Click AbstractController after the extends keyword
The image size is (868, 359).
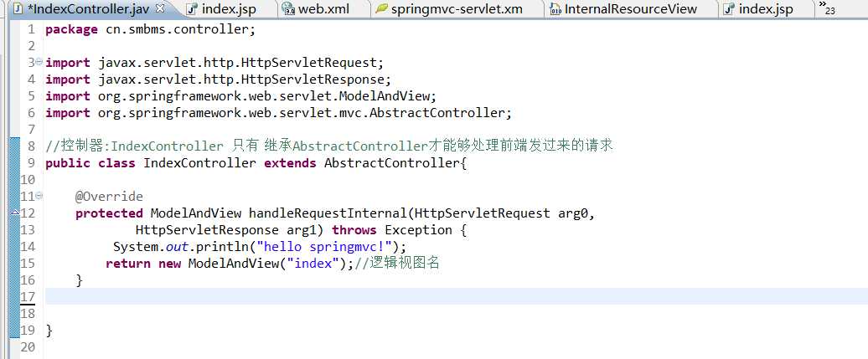pyautogui.click(x=391, y=163)
